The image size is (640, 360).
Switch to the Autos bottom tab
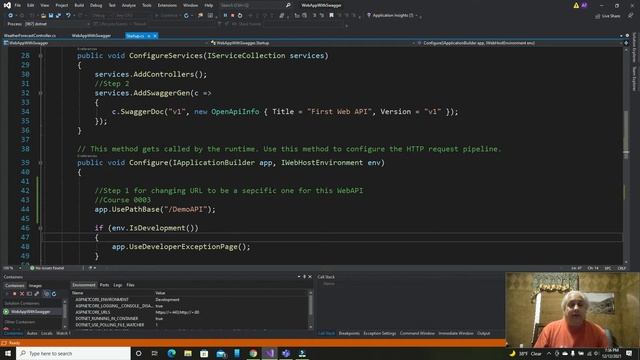tap(32, 333)
